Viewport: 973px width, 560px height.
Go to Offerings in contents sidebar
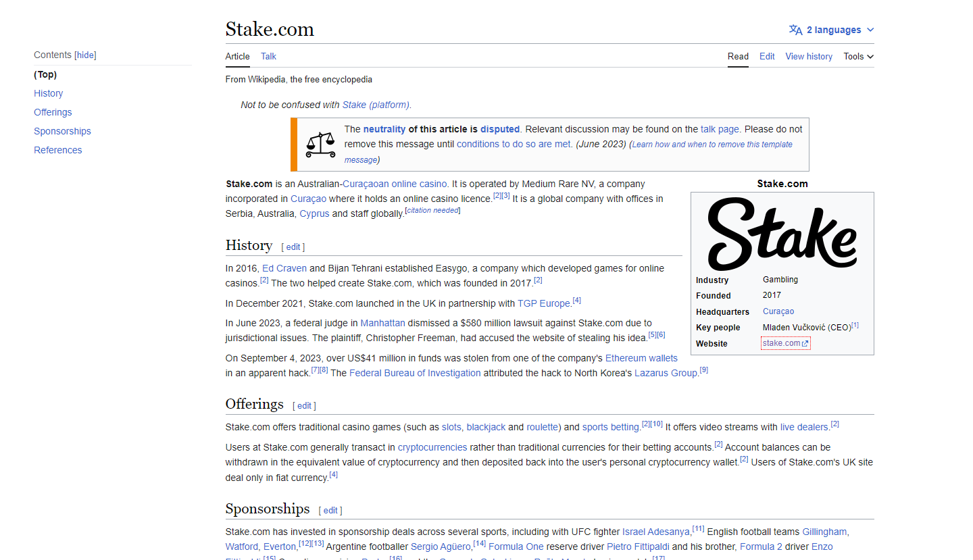point(53,112)
